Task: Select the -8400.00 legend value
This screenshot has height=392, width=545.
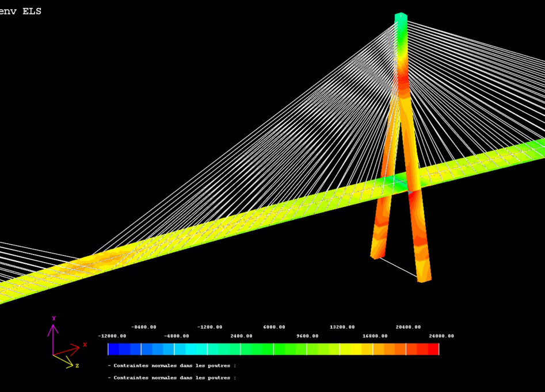Action: click(x=143, y=327)
